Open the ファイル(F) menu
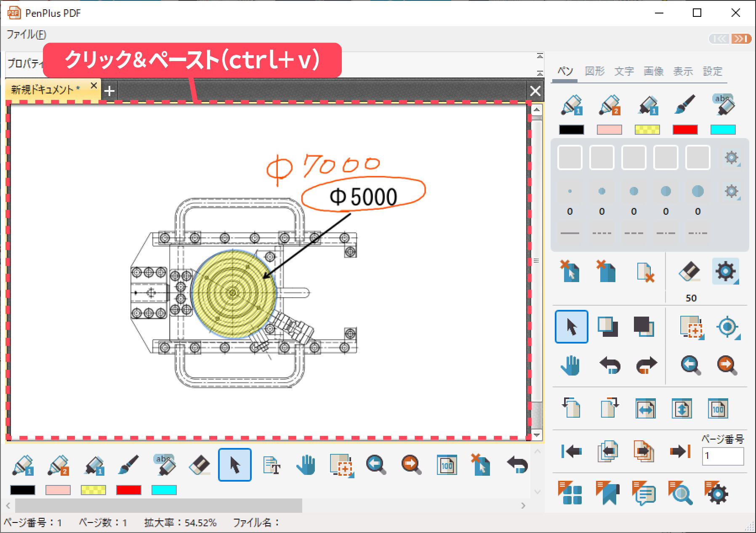This screenshot has height=533, width=756. click(x=26, y=35)
